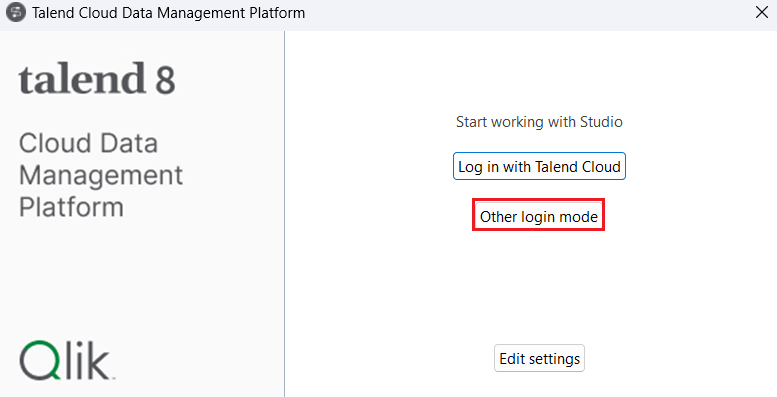The width and height of the screenshot is (777, 397).
Task: Click the Log in with Talend Cloud button
Action: [539, 166]
